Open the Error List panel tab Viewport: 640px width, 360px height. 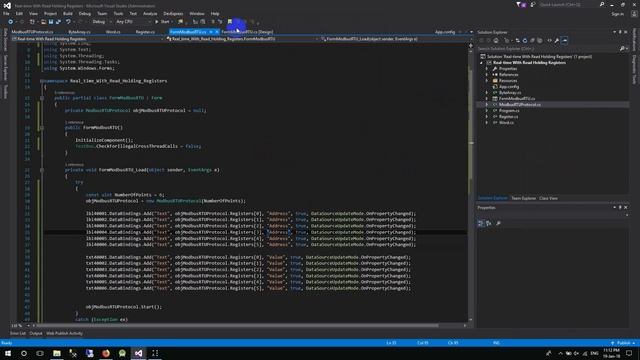tap(18, 333)
